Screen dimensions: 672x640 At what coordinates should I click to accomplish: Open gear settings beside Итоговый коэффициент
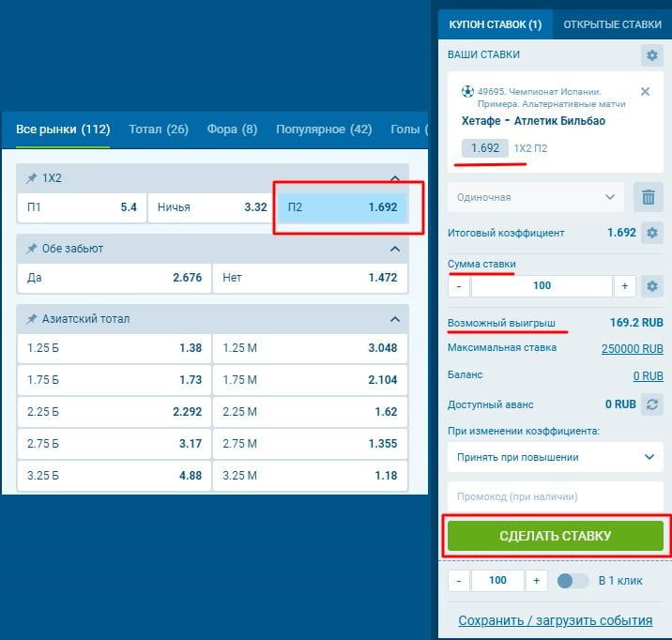coord(651,233)
